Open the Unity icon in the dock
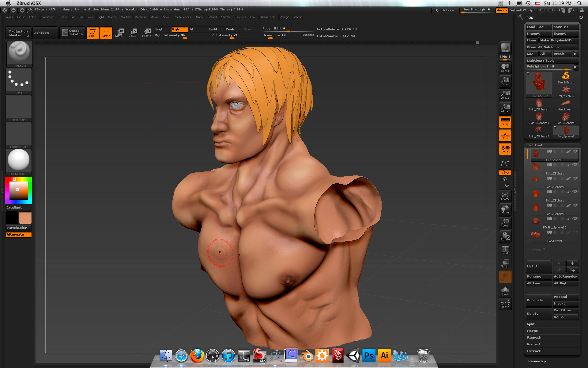Image resolution: width=588 pixels, height=368 pixels. coord(353,356)
